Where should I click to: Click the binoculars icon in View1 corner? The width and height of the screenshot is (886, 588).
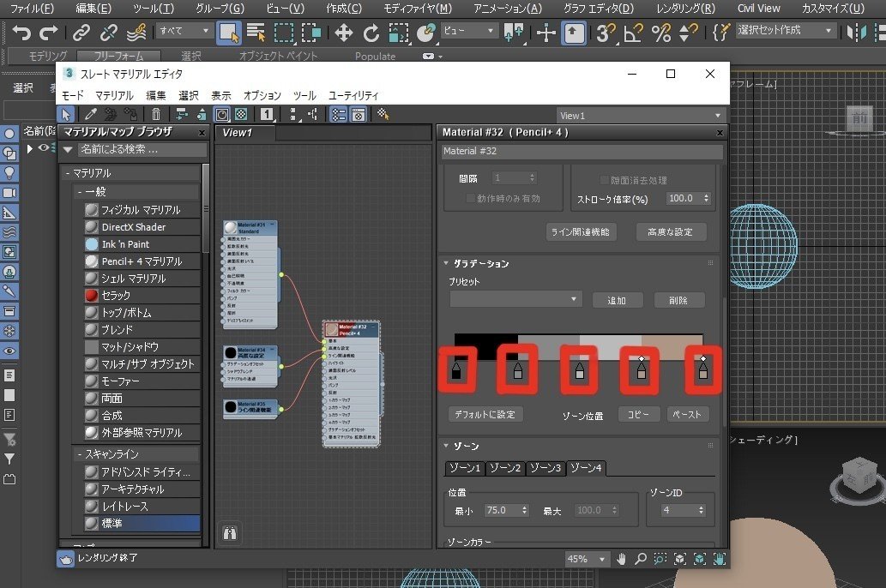click(230, 534)
